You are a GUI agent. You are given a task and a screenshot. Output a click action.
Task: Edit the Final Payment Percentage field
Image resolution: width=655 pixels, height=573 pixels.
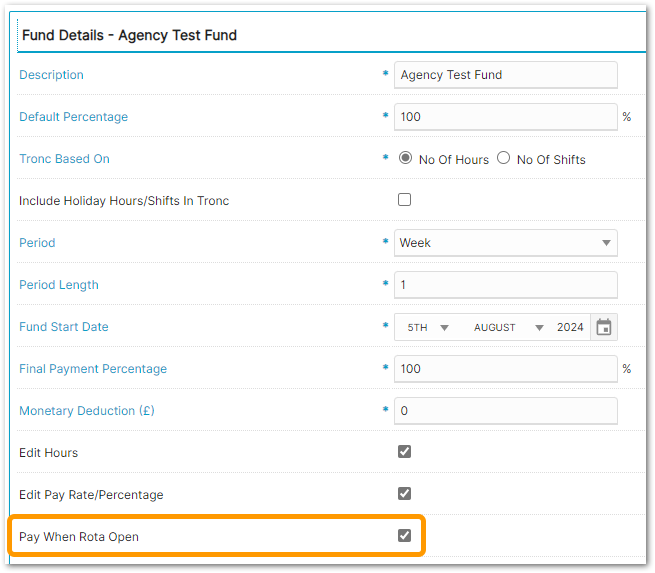pos(505,369)
